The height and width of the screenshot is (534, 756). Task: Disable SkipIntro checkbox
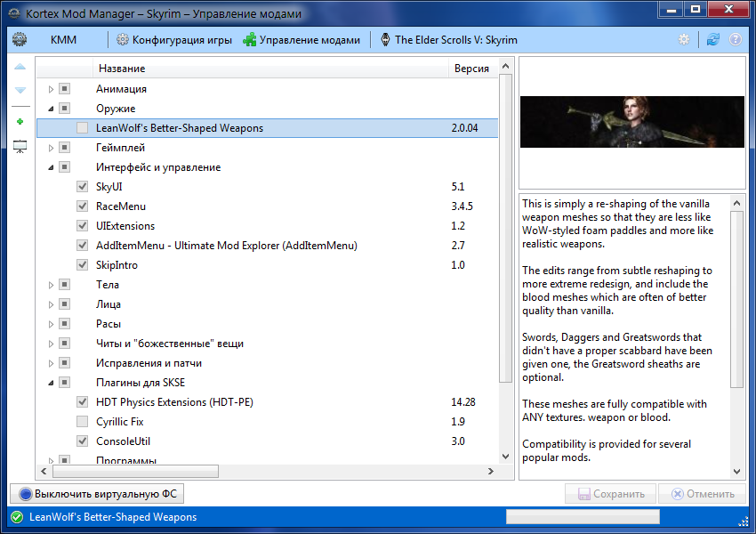click(83, 265)
